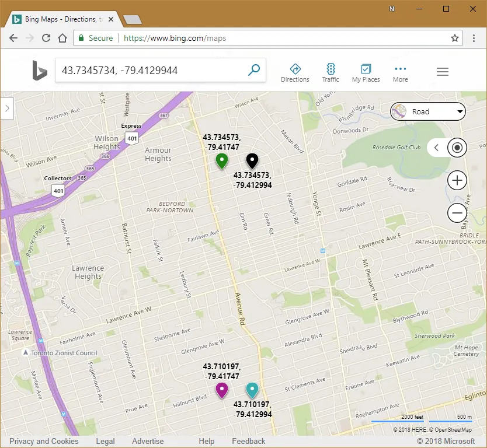The width and height of the screenshot is (487, 448).
Task: Click the Sherwood Park label
Action: pos(435,335)
